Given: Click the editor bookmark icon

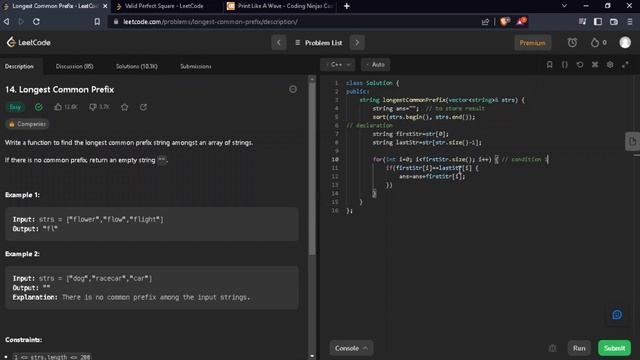Looking at the screenshot, I should point(549,64).
